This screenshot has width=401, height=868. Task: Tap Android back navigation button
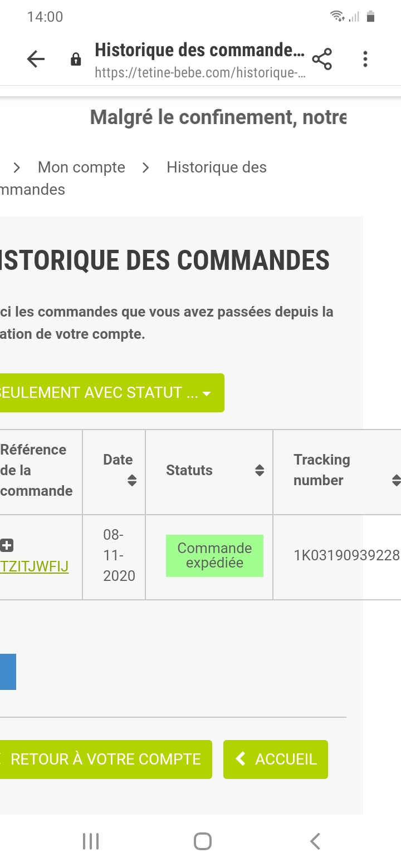315,841
